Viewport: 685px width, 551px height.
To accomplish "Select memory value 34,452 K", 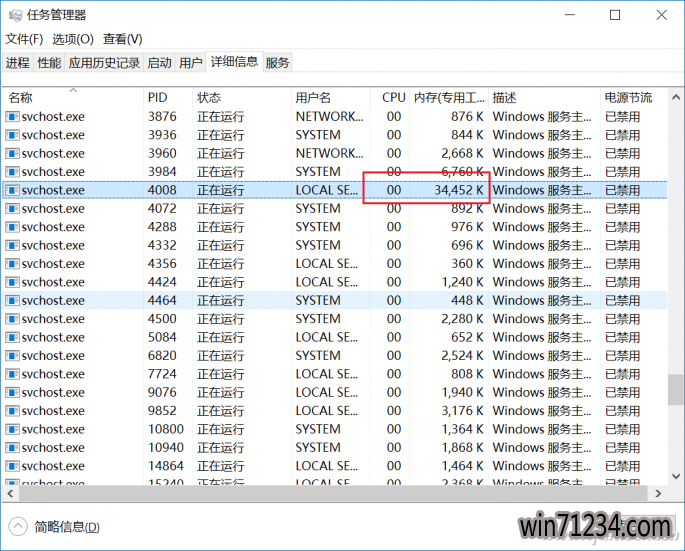I will pos(459,190).
